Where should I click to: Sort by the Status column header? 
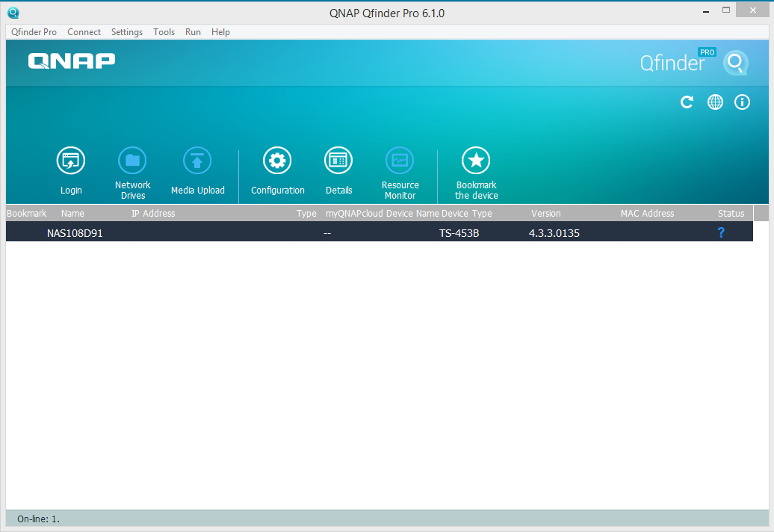pos(731,213)
